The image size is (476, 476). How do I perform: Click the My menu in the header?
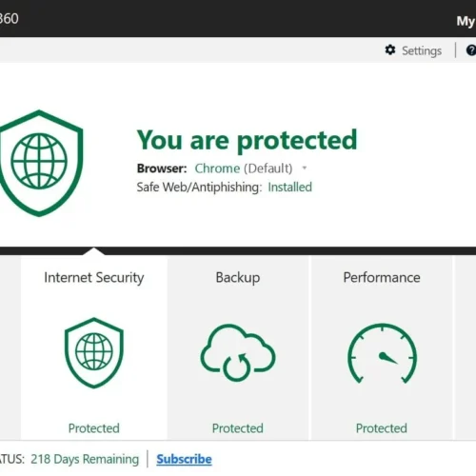coord(466,21)
